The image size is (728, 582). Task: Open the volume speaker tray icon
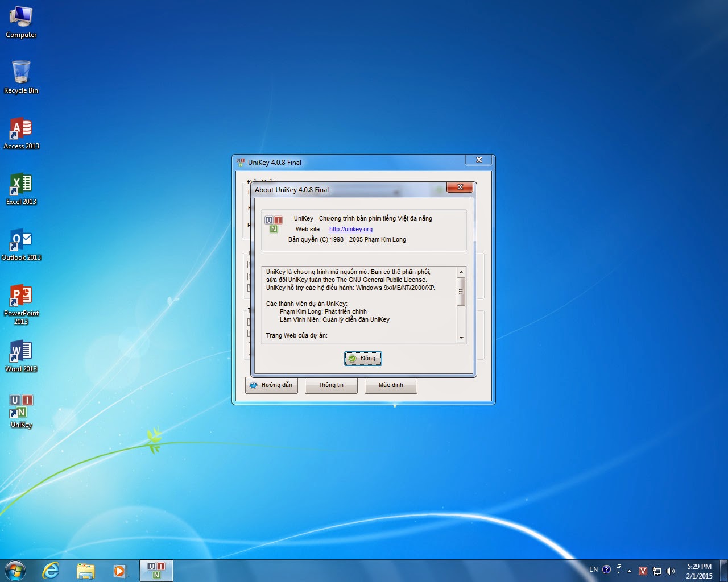pos(671,571)
